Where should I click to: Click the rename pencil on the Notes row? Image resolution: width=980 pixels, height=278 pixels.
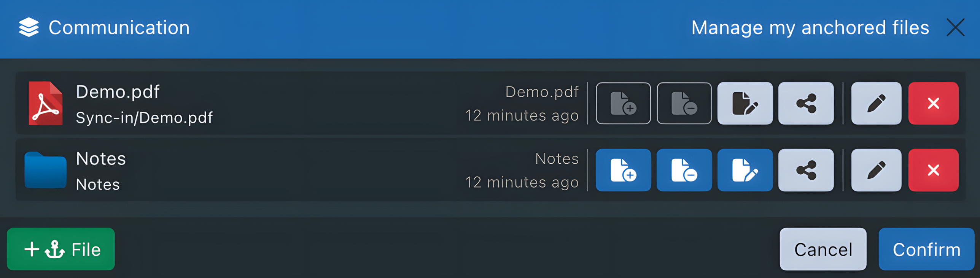[x=876, y=170]
